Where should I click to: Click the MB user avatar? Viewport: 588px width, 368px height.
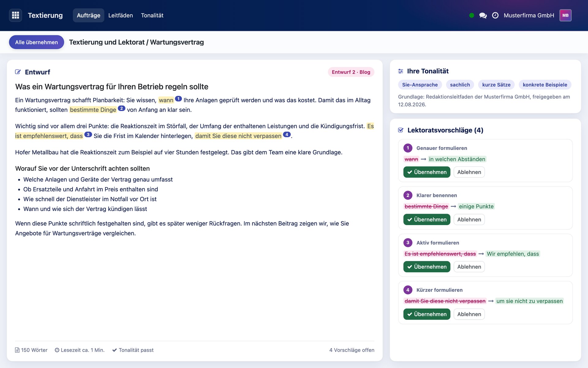(565, 15)
